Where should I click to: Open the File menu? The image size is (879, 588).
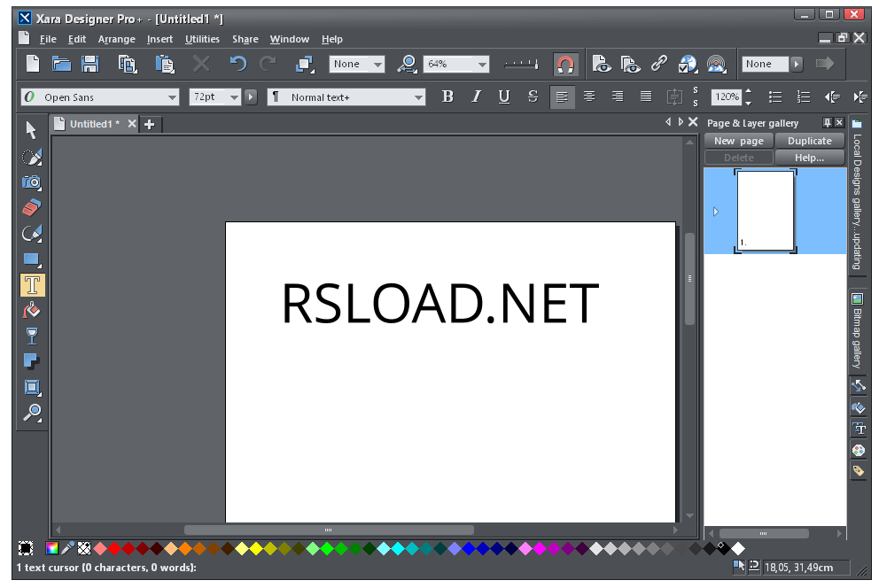click(x=48, y=39)
